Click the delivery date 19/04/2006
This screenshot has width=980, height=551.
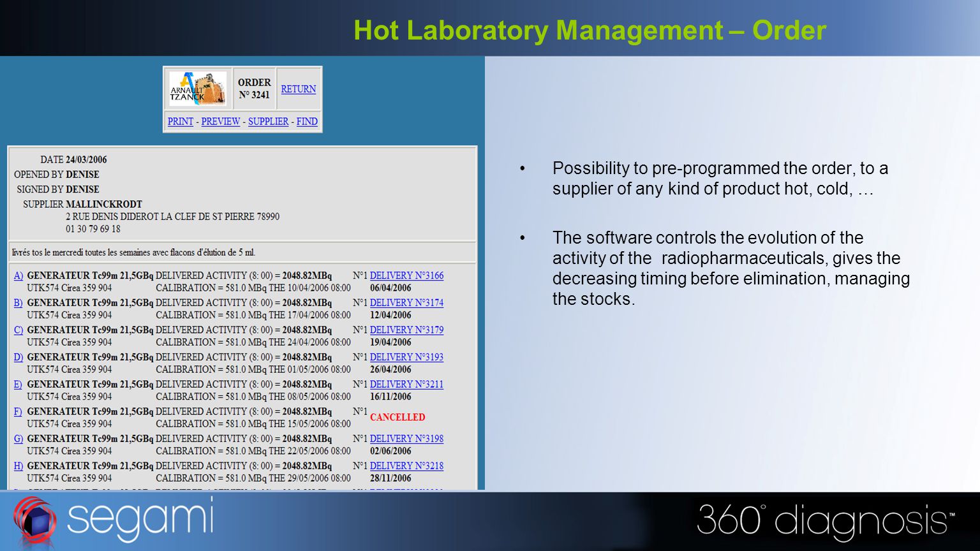pyautogui.click(x=390, y=342)
